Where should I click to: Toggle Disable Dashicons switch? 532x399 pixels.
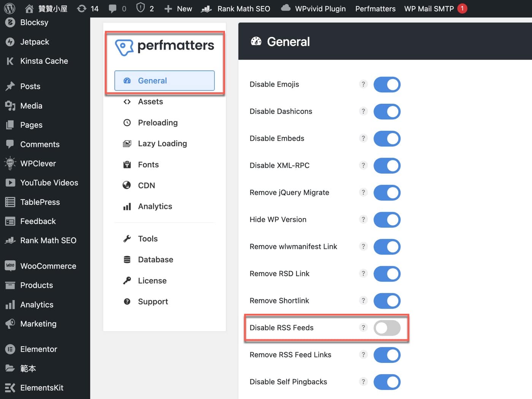[x=387, y=112]
